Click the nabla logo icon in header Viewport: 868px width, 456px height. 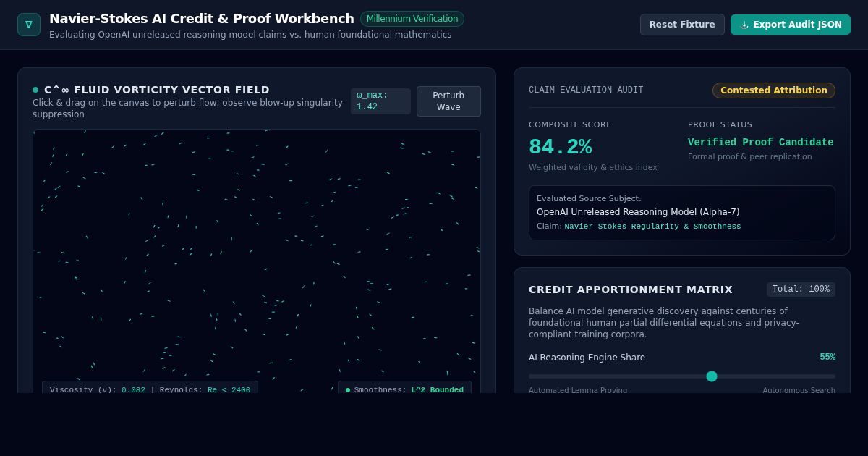29,25
